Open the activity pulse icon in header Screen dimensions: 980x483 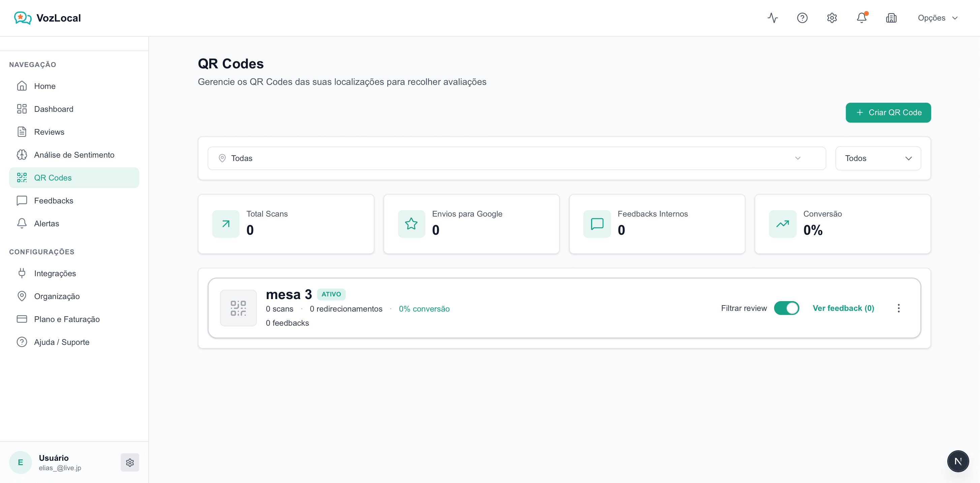coord(773,18)
